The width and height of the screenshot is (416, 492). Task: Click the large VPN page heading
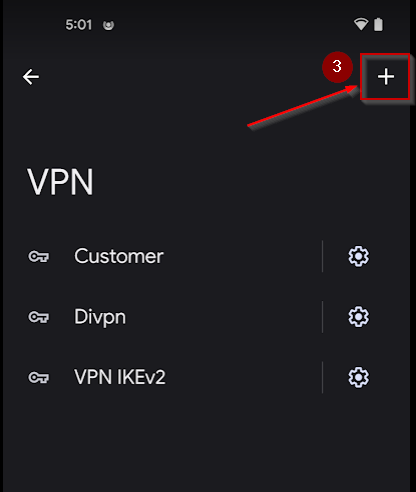click(x=60, y=182)
